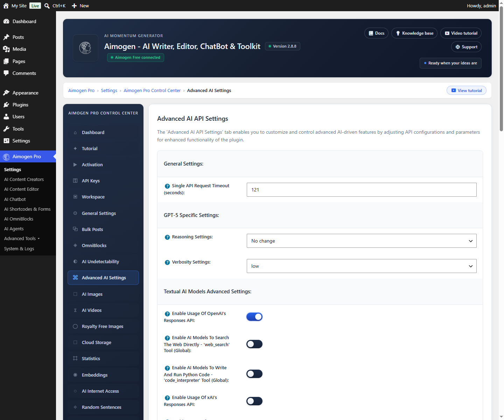Click the API Keys key icon
504x420 pixels.
pyautogui.click(x=75, y=181)
